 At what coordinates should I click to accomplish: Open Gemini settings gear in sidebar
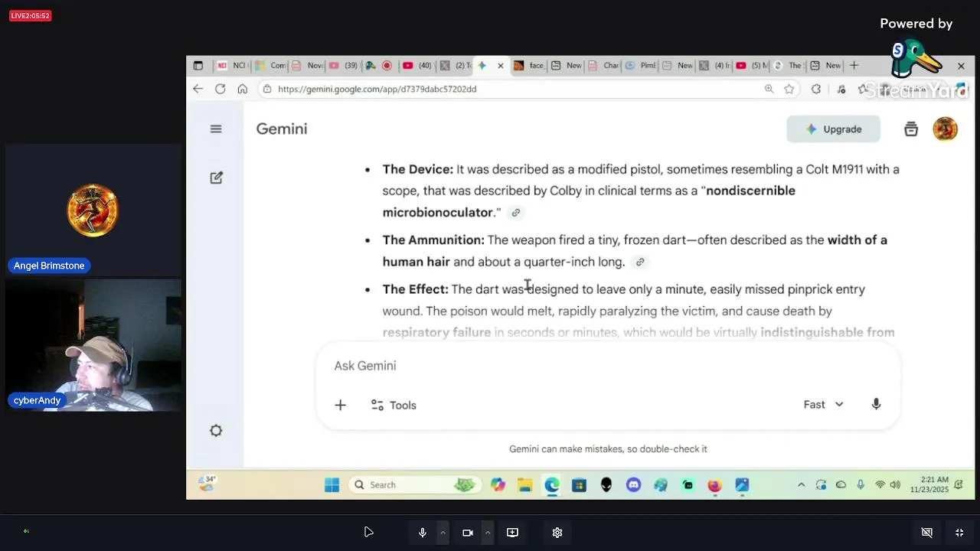pos(216,431)
